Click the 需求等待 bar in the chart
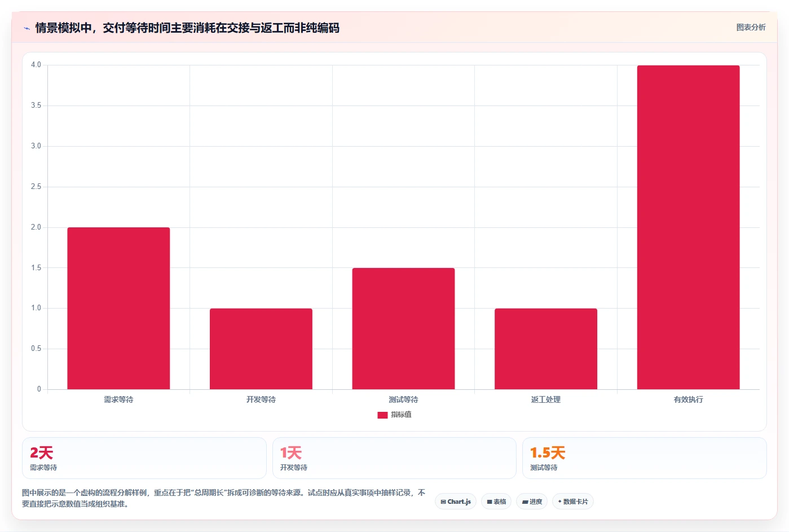The height and width of the screenshot is (532, 789). pos(118,308)
